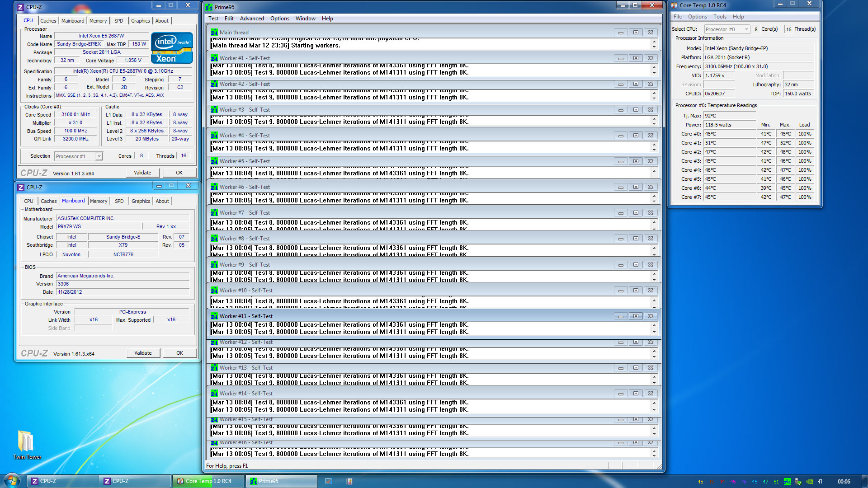Image resolution: width=868 pixels, height=488 pixels.
Task: Click the Core Temp title bar thermometer icon
Action: click(675, 5)
